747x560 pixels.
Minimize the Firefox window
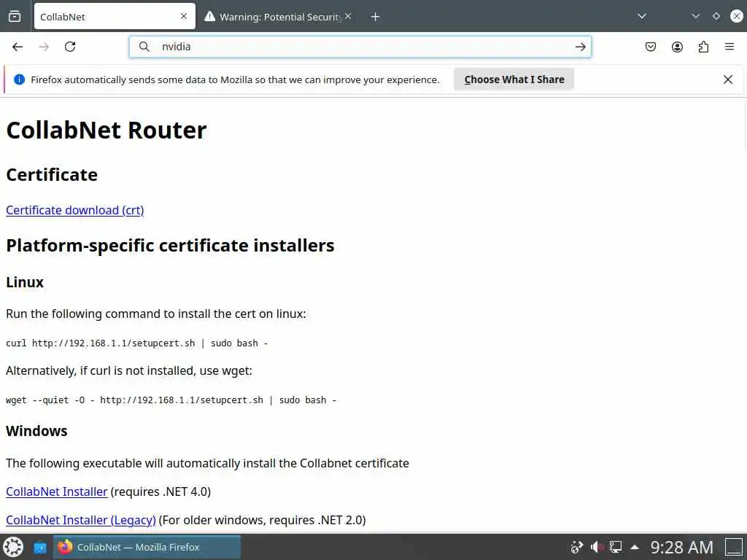pyautogui.click(x=695, y=17)
